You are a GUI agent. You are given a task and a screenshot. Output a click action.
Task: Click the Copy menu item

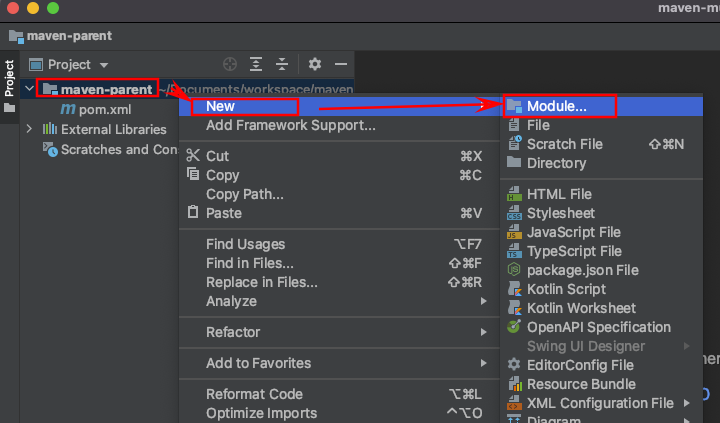[x=339, y=175]
